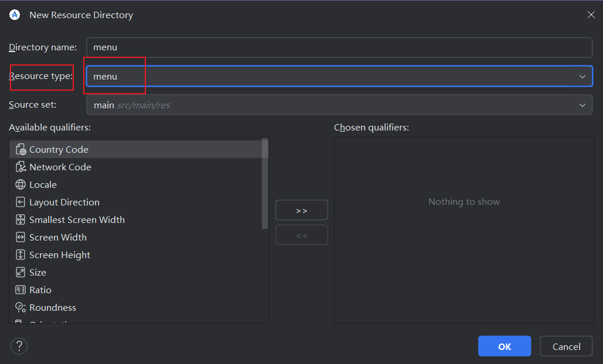
Task: Select Size in available qualifiers list
Action: point(38,273)
